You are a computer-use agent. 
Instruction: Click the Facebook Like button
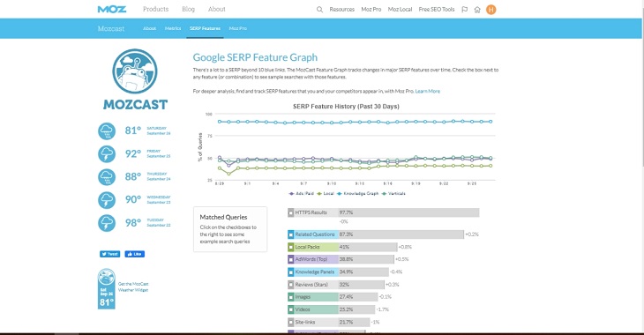click(135, 254)
